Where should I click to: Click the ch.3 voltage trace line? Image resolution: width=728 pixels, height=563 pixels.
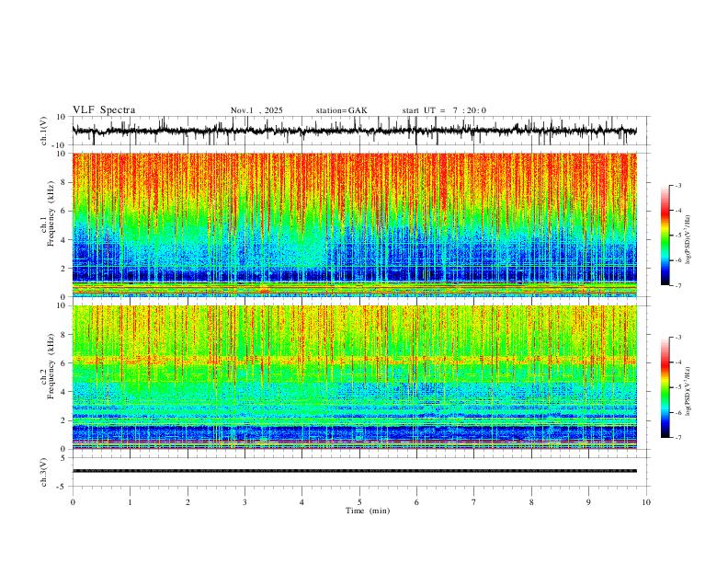click(x=354, y=471)
